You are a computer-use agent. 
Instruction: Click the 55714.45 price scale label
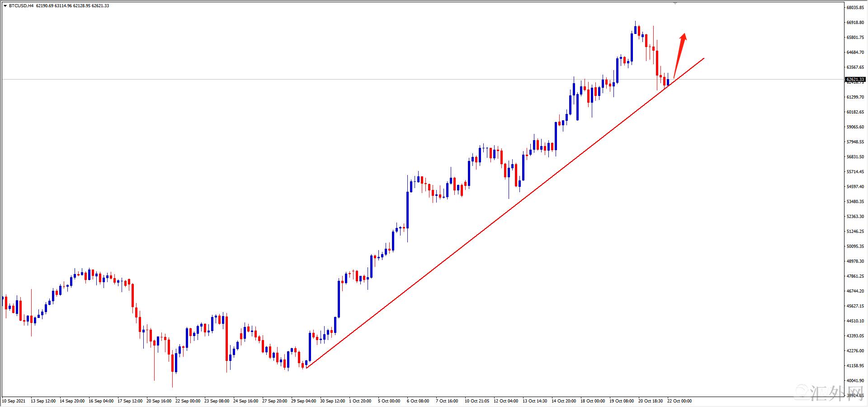[x=855, y=172]
